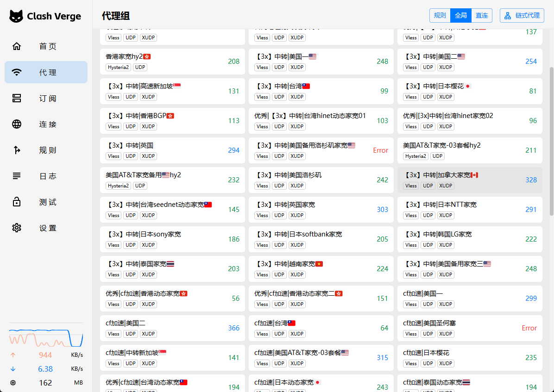The image size is (554, 392).
Task: Open the 链式代理 button
Action: tap(522, 16)
